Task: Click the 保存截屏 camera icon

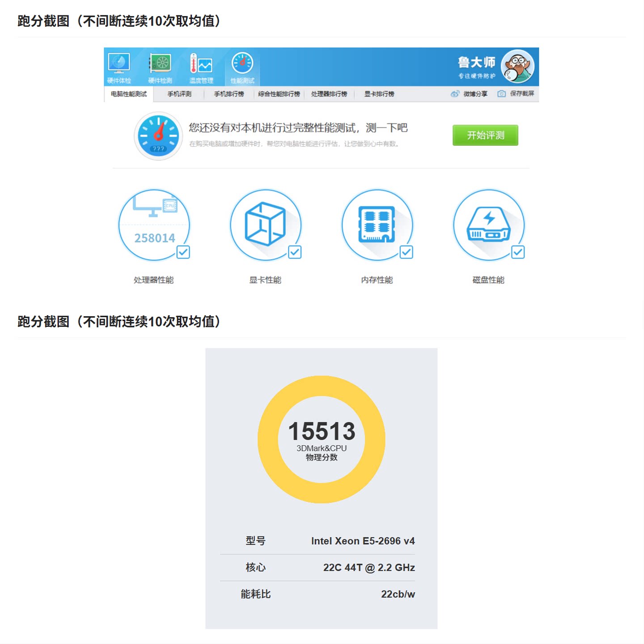Action: pyautogui.click(x=501, y=94)
